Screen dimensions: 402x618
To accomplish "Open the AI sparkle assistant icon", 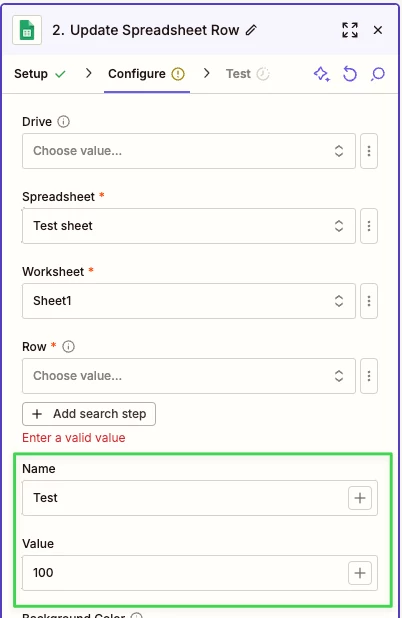I will [322, 74].
